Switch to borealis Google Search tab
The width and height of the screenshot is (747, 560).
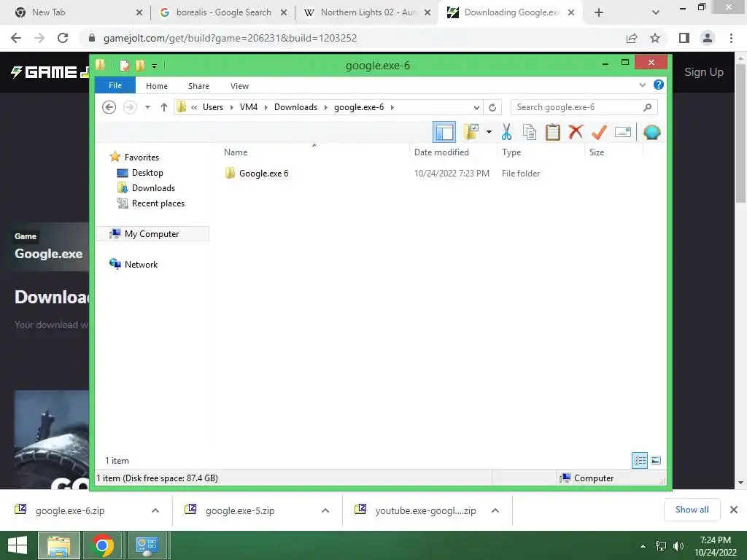[223, 12]
